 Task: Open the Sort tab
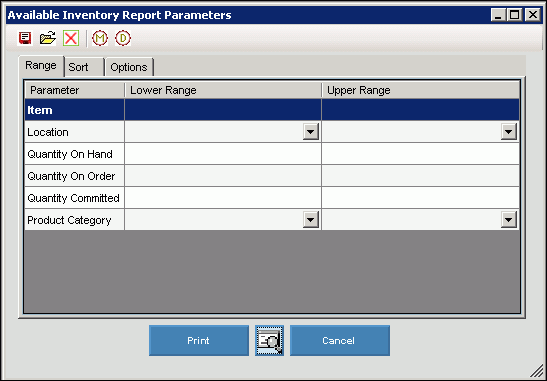coord(84,67)
